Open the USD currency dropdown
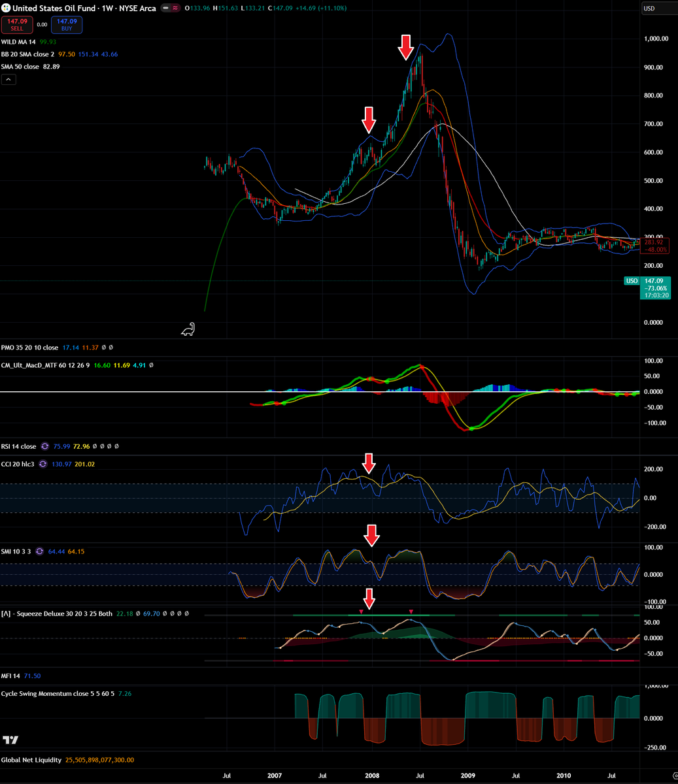Screen dimensions: 678x784 click(658, 8)
